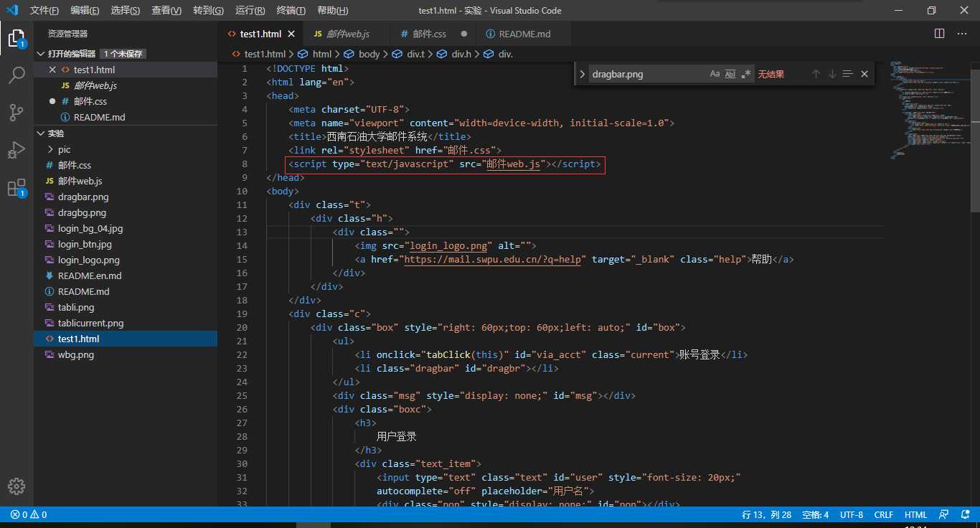The height and width of the screenshot is (528, 980).
Task: Toggle Match Case in find widget
Action: (715, 74)
